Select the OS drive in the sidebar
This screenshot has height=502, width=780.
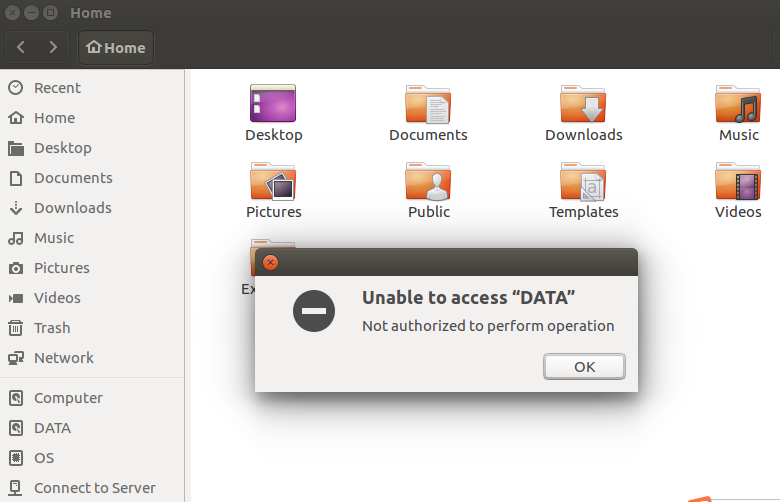click(x=44, y=458)
